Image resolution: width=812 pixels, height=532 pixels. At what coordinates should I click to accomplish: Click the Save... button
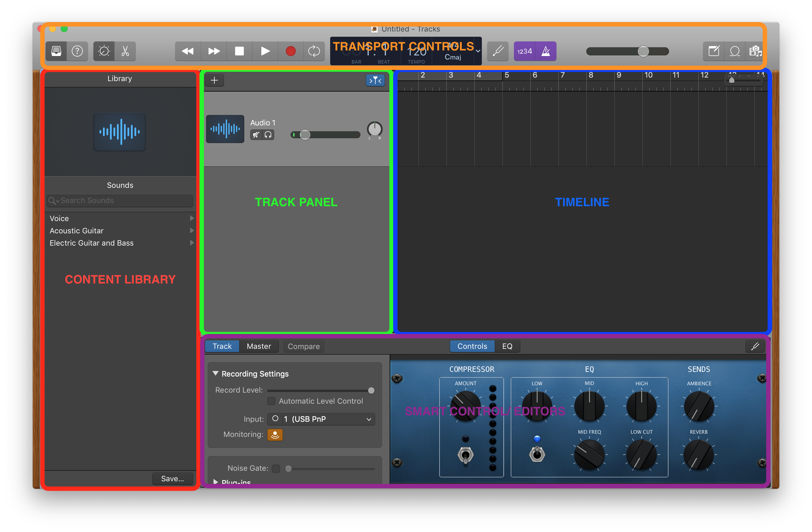point(172,478)
